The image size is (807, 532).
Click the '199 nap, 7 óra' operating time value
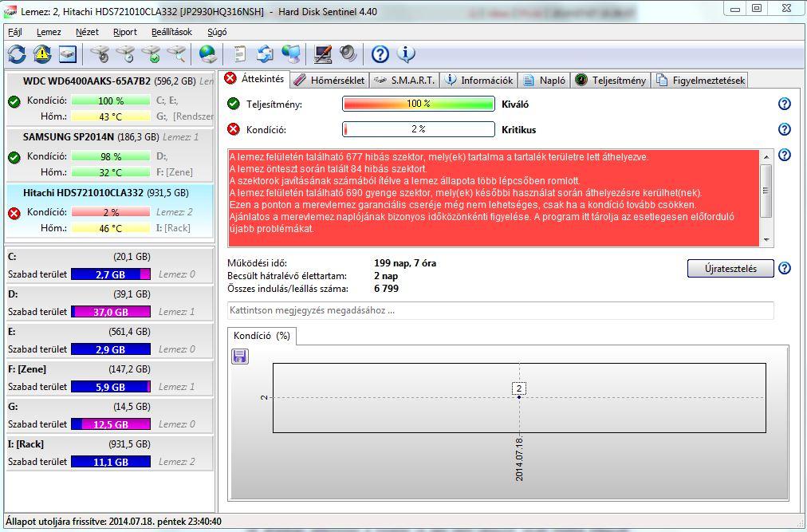(405, 263)
